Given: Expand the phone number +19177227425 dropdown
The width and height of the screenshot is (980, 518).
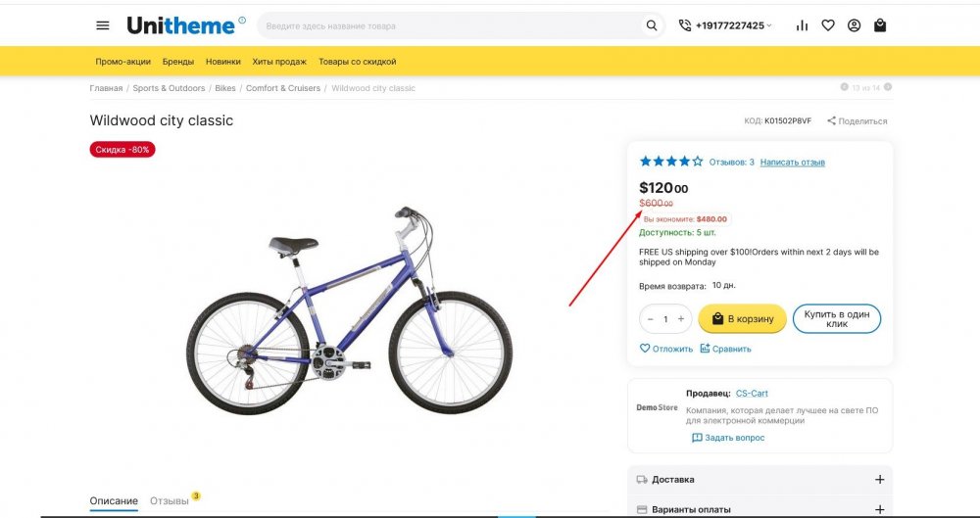Looking at the screenshot, I should pyautogui.click(x=725, y=25).
